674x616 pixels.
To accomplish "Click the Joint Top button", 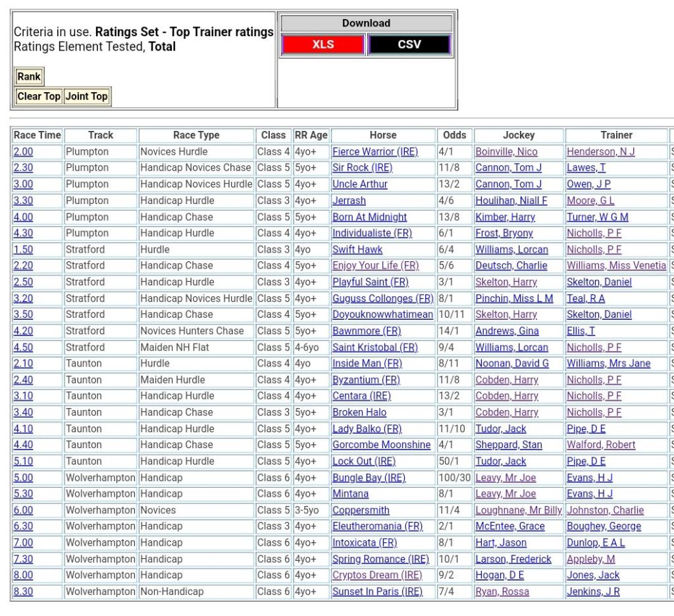I will coord(86,96).
